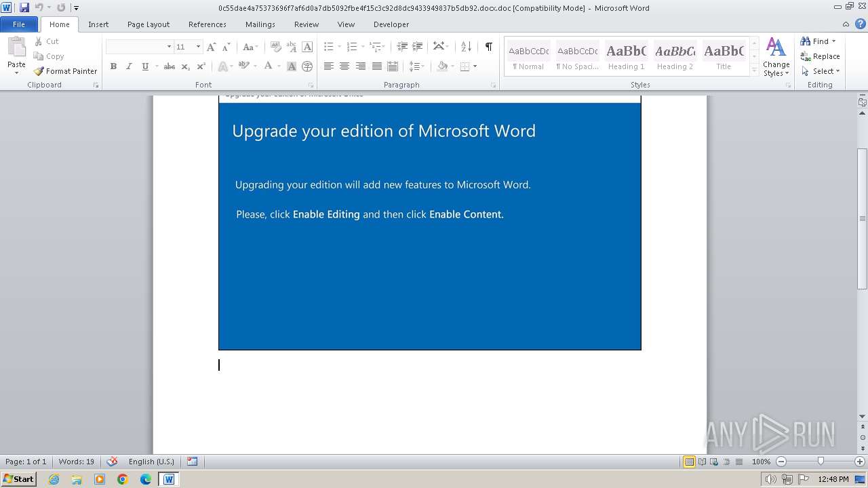
Task: Open the Find dropdown arrow
Action: pyautogui.click(x=833, y=41)
